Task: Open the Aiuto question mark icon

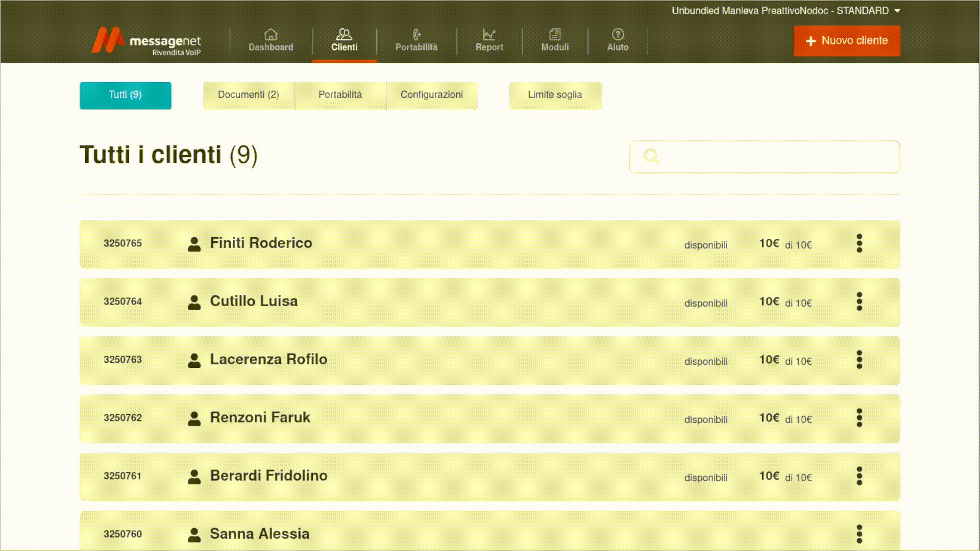Action: click(618, 35)
